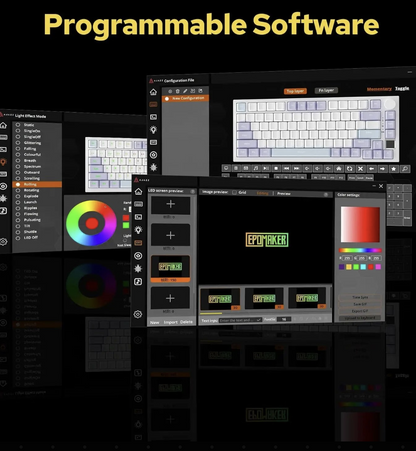This screenshot has height=451, width=416.
Task: Click the pencil edit icon above New Configuration
Action: [185, 91]
